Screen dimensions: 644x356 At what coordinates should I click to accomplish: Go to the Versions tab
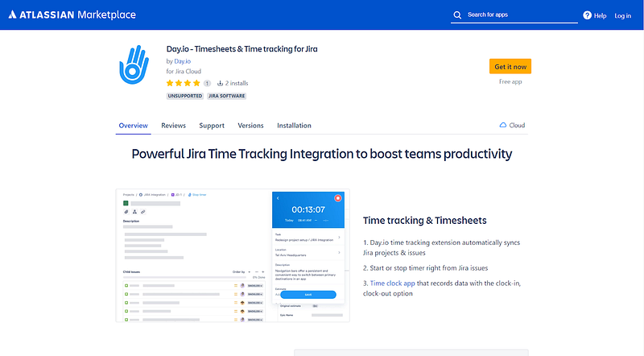(250, 126)
